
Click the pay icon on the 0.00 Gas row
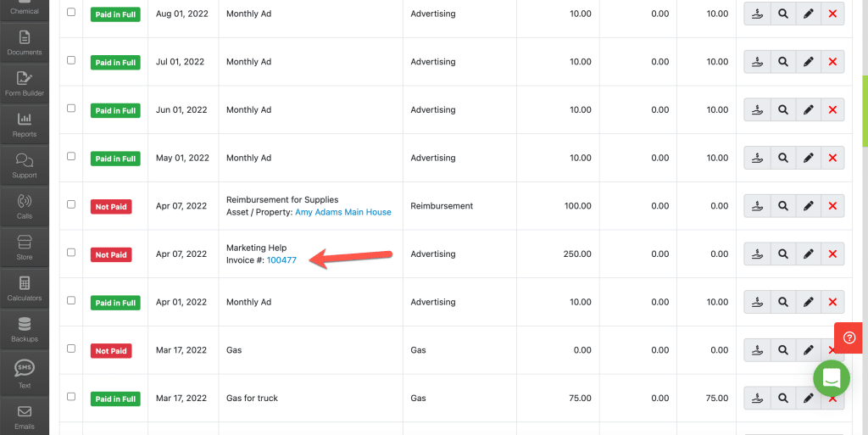tap(757, 350)
